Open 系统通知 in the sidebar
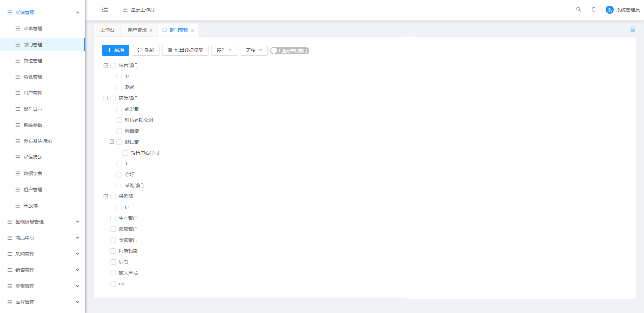 pos(42,157)
